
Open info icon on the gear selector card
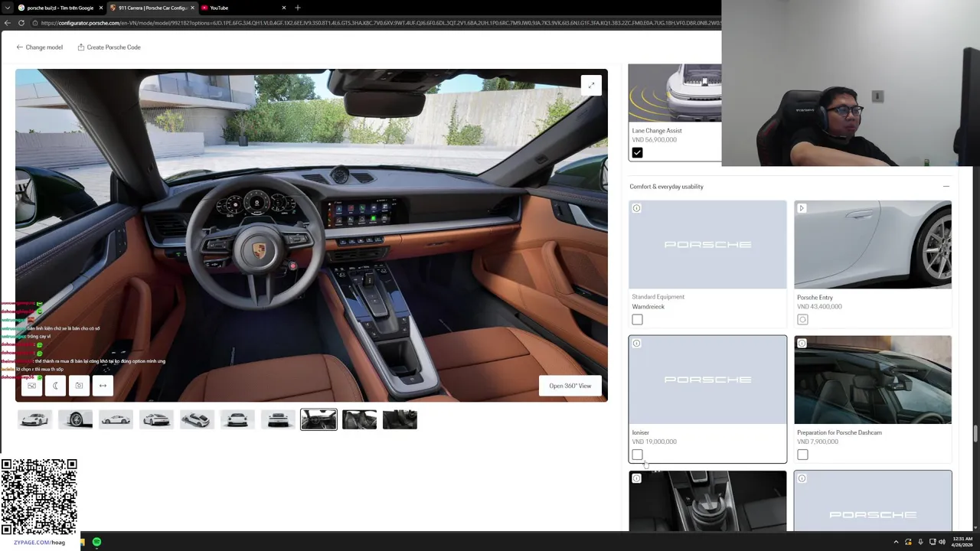(636, 478)
